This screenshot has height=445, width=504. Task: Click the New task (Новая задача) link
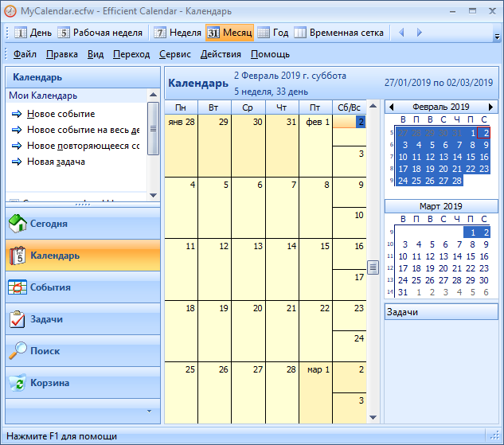pos(56,162)
